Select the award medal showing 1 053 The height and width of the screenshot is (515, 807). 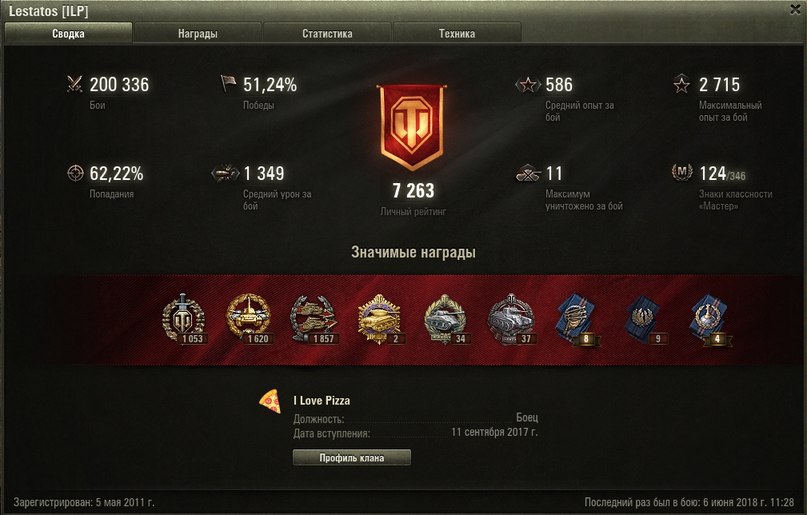(184, 319)
